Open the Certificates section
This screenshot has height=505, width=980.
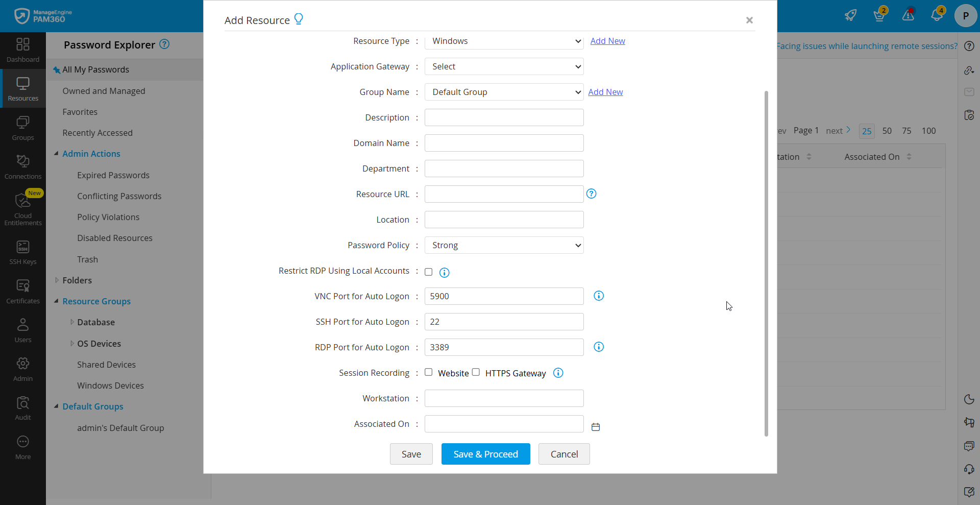[22, 290]
